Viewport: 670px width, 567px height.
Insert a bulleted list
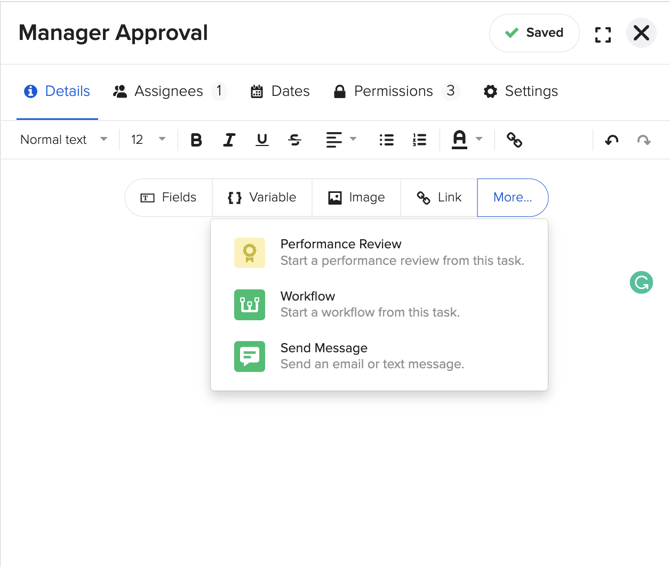(386, 140)
